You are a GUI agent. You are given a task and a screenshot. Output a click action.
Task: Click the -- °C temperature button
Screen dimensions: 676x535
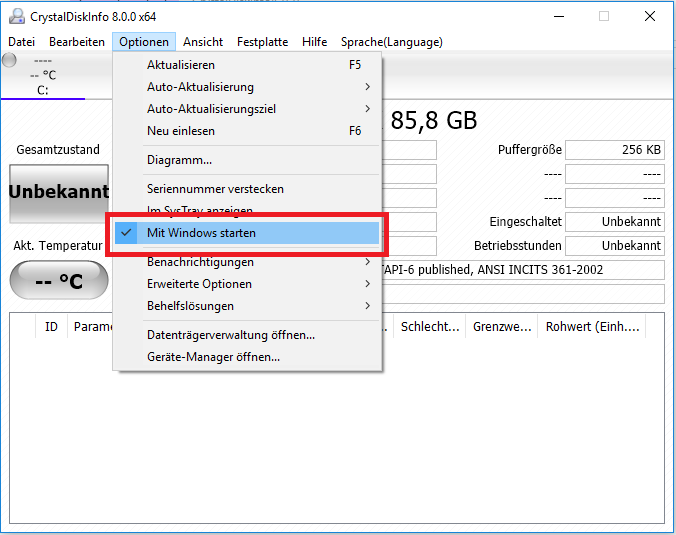click(x=58, y=282)
